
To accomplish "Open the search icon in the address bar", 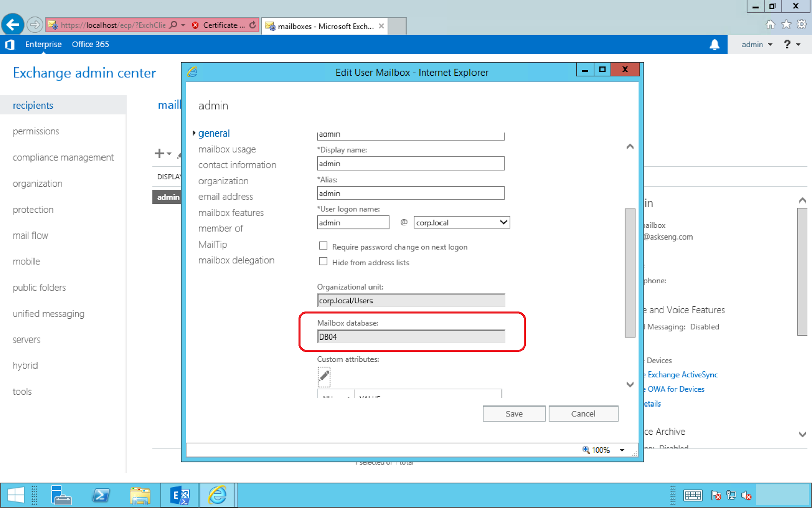I will [173, 24].
